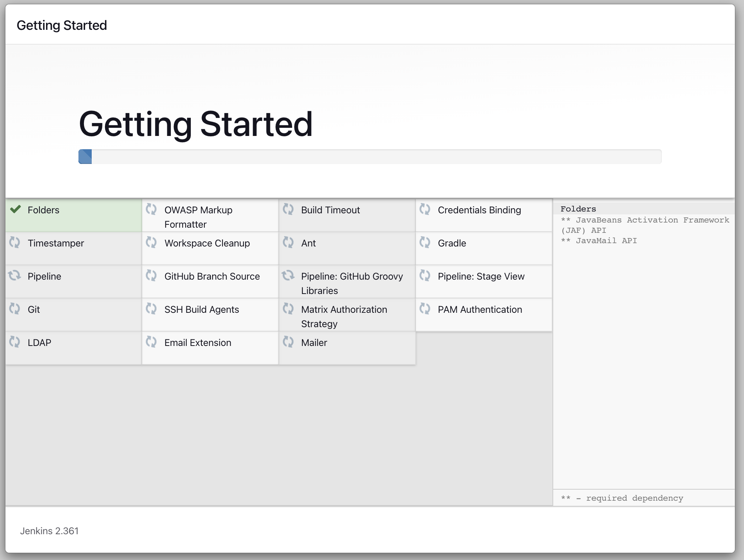Click the Folders heading in install log
Screen dimensions: 744x560
pos(578,209)
